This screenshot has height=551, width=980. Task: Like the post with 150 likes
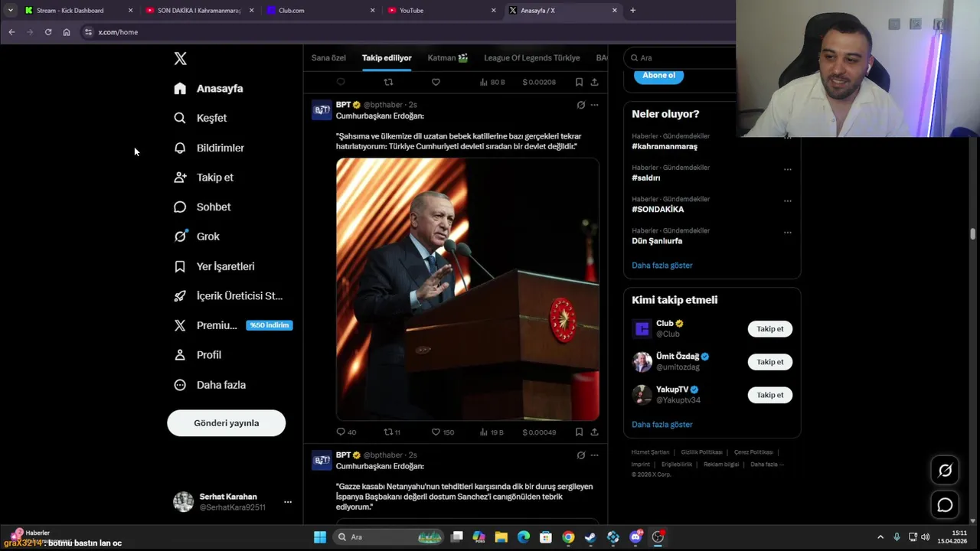click(x=443, y=432)
